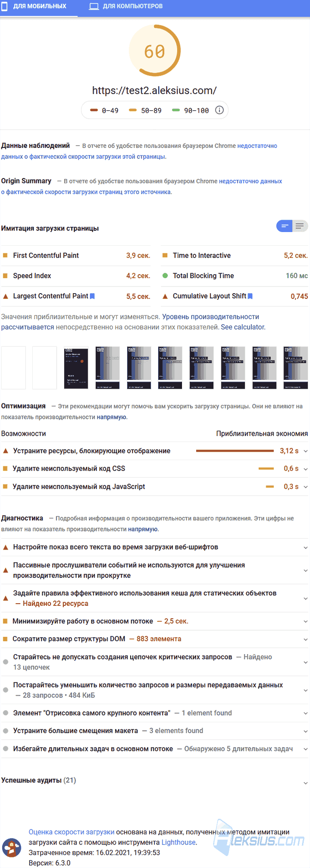The image size is (310, 868).
Task: Click the mobile phone icon in tab
Action: pos(5,7)
